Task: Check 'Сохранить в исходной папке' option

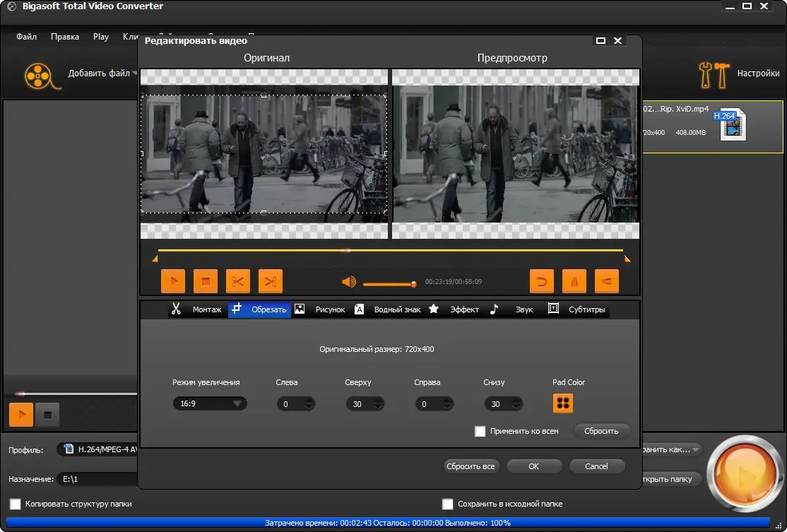Action: pos(447,504)
